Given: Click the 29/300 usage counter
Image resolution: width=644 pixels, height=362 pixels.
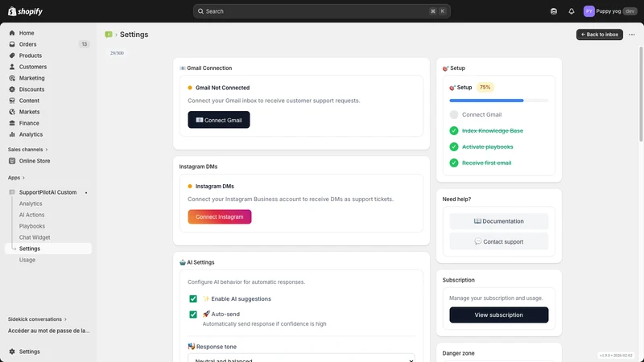Looking at the screenshot, I should coord(117,53).
